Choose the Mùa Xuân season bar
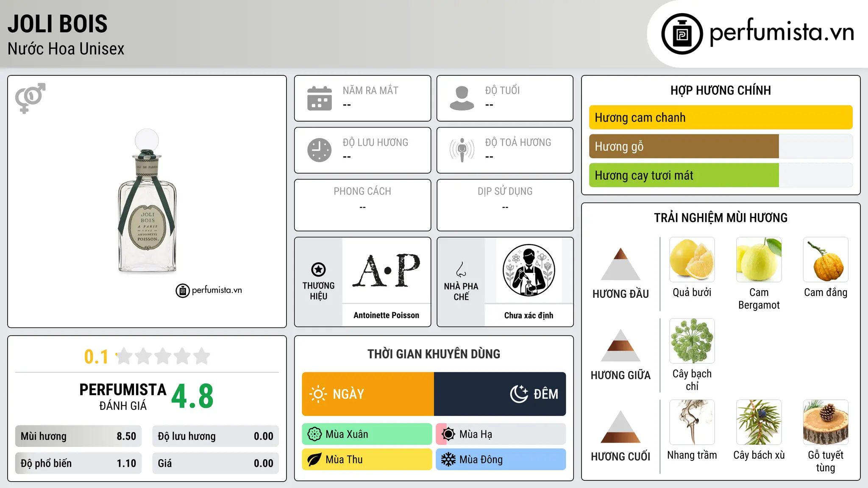Viewport: 868px width, 488px height. point(367,434)
